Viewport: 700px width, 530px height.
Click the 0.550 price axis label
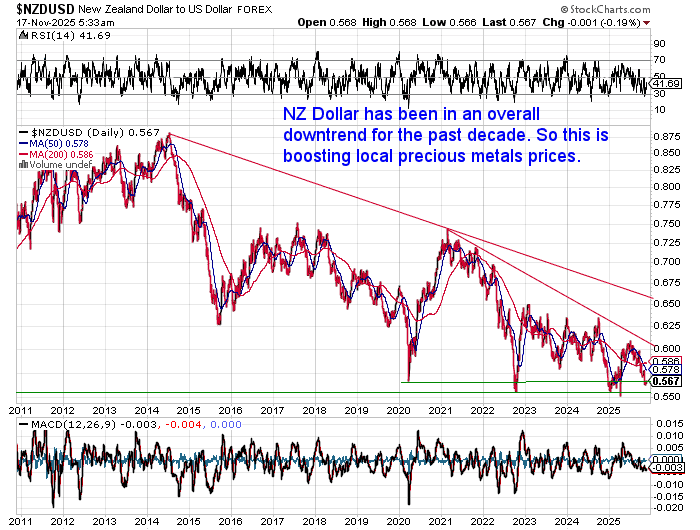667,396
